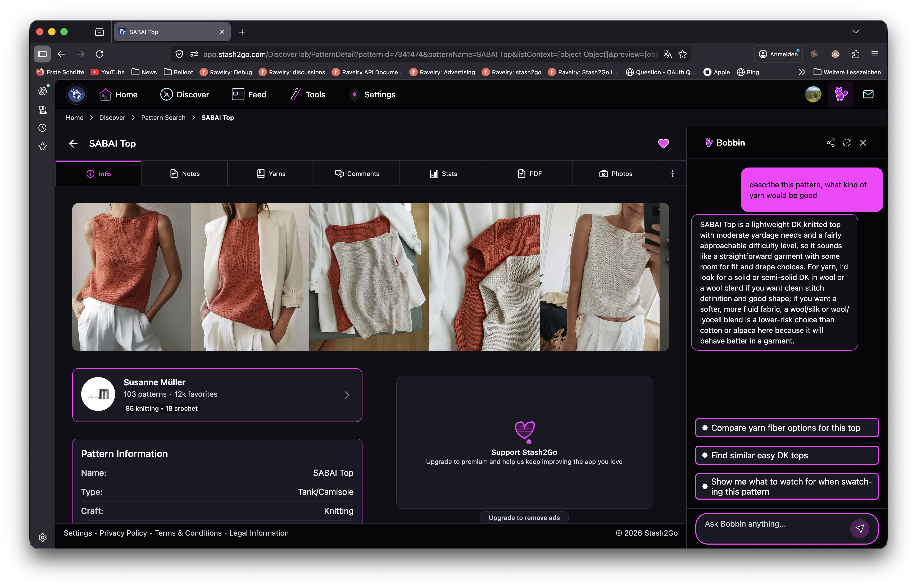Open Legal Information footer link
This screenshot has width=917, height=588.
[x=259, y=533]
